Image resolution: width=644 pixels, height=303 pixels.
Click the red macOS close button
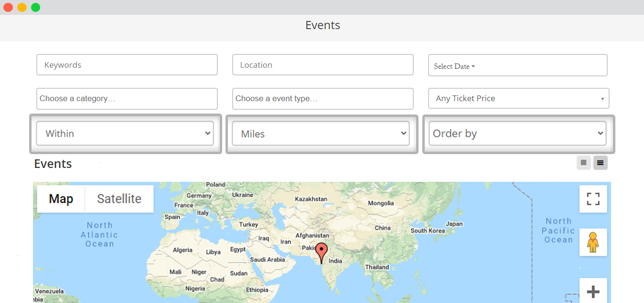pos(8,8)
